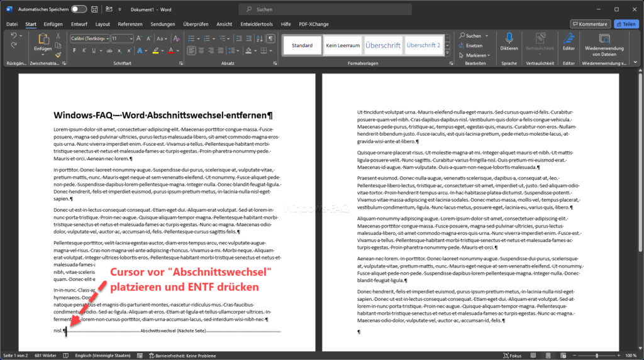The width and height of the screenshot is (644, 360).
Task: Apply superscript formatting
Action: (129, 51)
